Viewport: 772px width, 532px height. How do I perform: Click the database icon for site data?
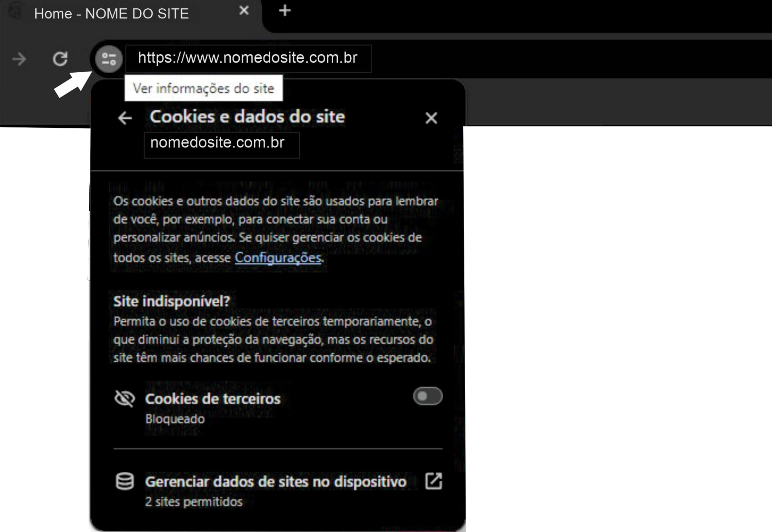(125, 481)
